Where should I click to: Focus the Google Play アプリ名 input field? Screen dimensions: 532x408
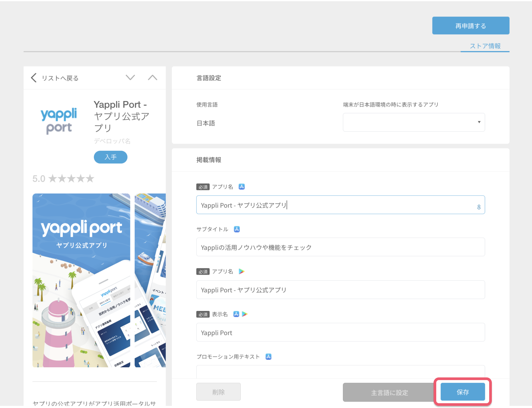(x=340, y=290)
